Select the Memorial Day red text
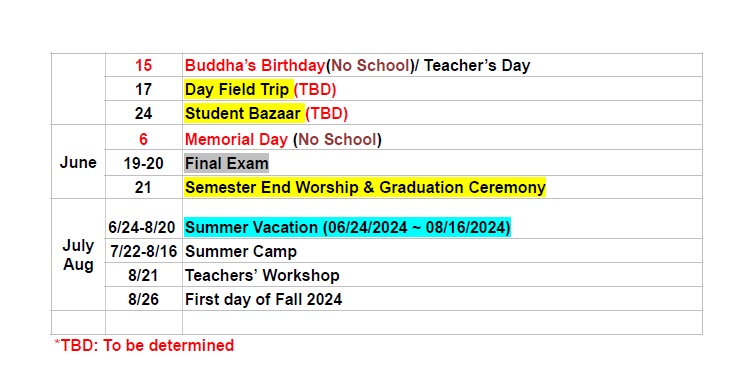 [236, 139]
